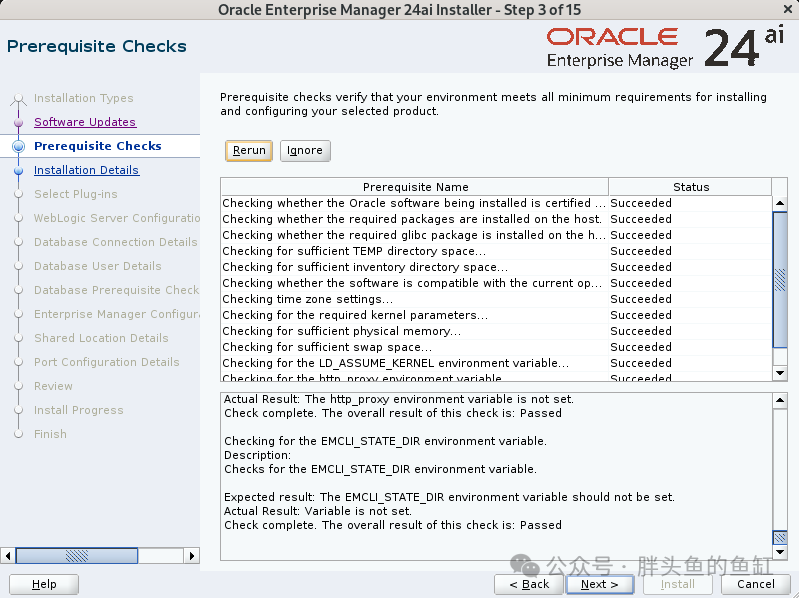Select the sufficient inventory directory space row

click(x=496, y=267)
